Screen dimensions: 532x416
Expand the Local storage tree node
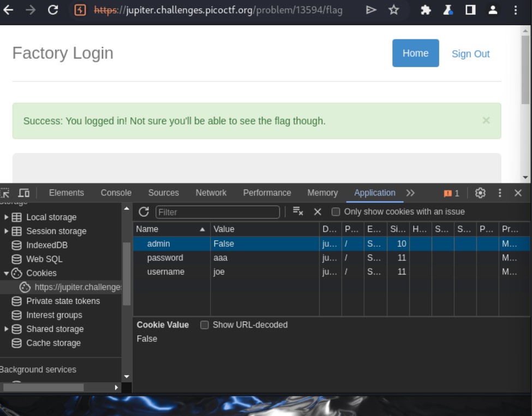(x=7, y=217)
